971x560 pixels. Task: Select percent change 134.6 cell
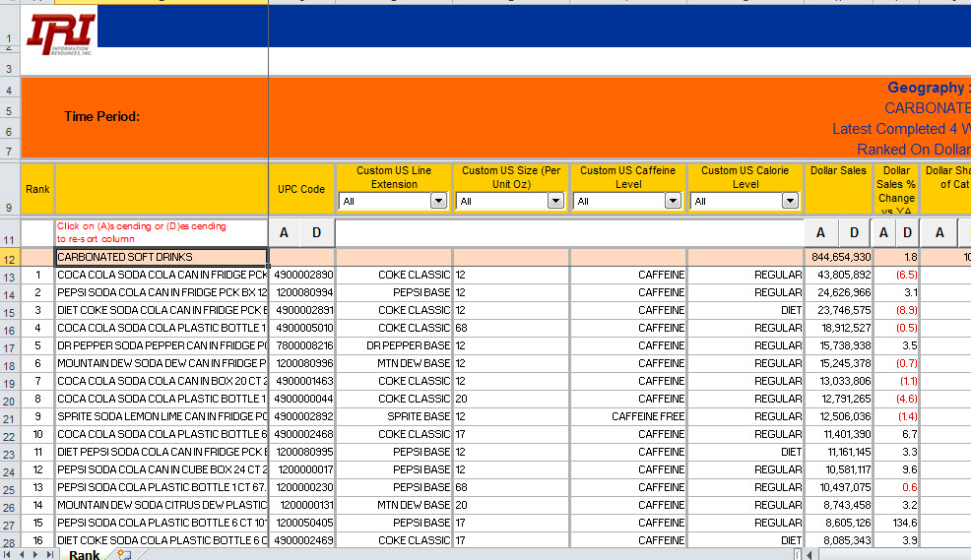pos(896,523)
